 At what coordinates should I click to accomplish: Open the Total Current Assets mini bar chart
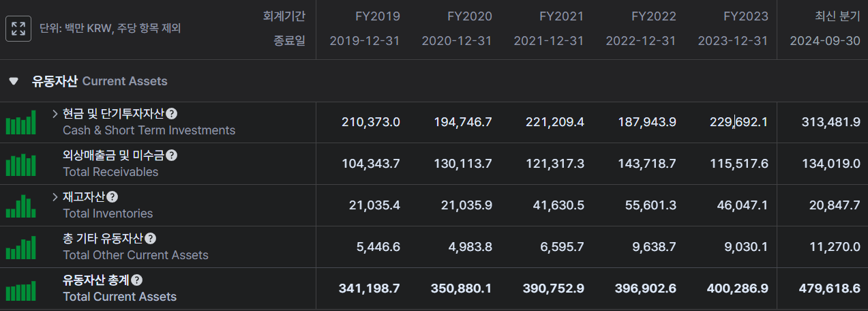(x=20, y=290)
